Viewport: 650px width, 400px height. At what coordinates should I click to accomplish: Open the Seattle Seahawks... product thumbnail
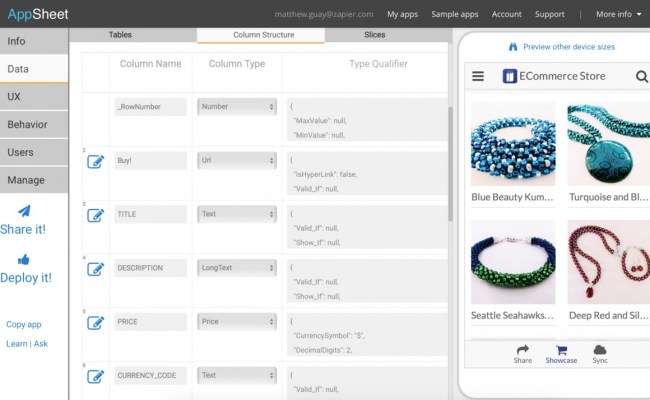tap(513, 262)
